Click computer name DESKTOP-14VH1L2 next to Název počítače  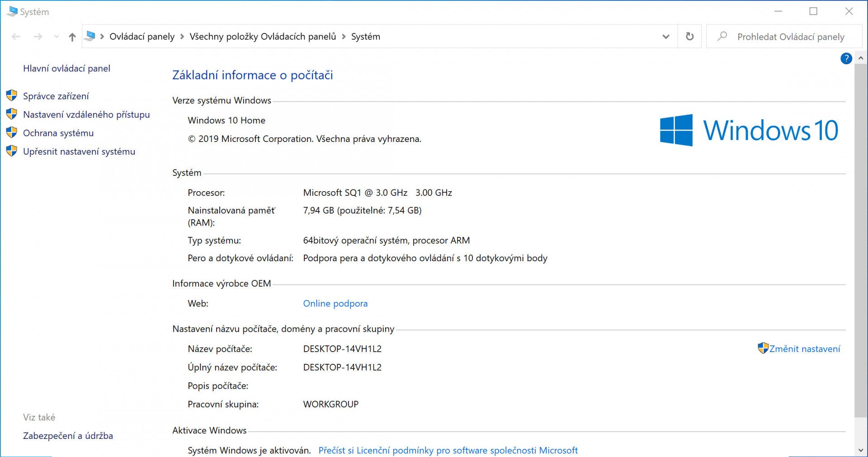tap(342, 349)
